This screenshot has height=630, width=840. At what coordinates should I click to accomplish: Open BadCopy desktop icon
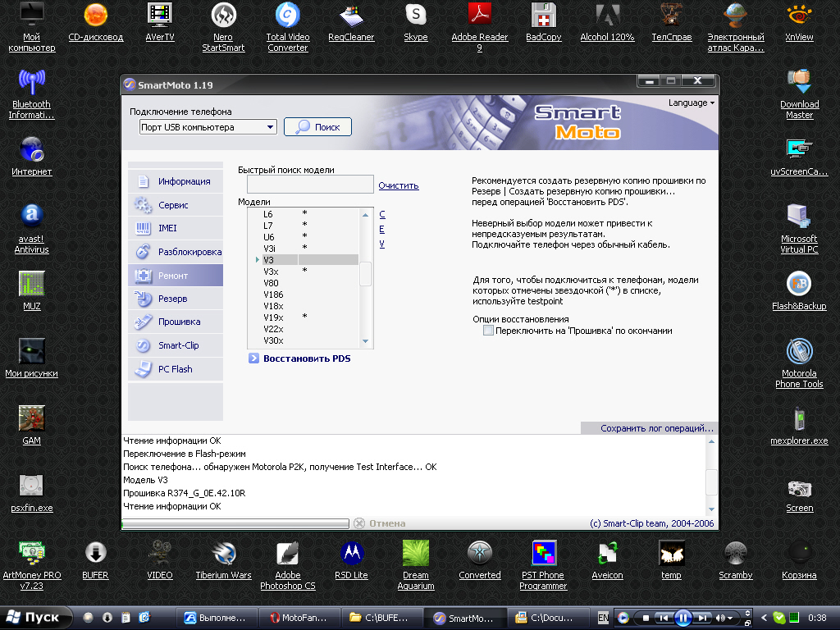click(x=543, y=22)
